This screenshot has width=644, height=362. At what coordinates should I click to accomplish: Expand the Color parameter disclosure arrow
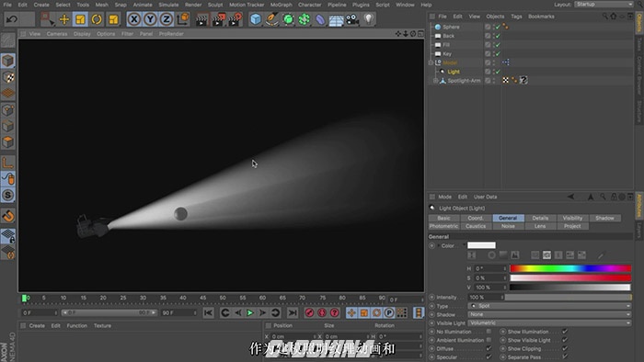438,245
